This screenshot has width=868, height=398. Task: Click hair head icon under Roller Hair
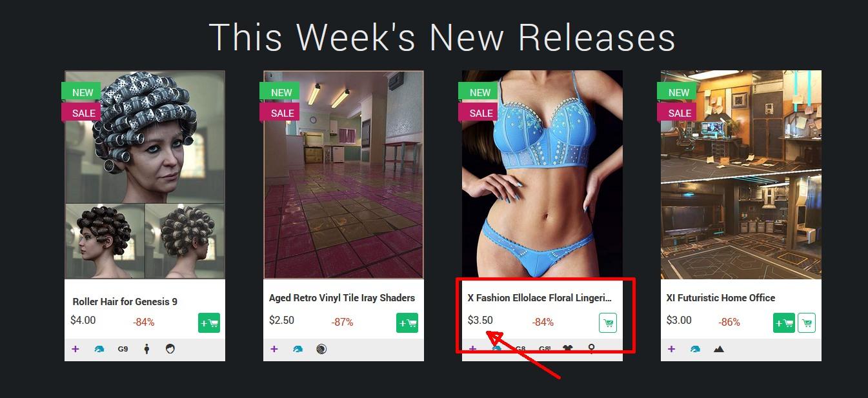point(170,349)
